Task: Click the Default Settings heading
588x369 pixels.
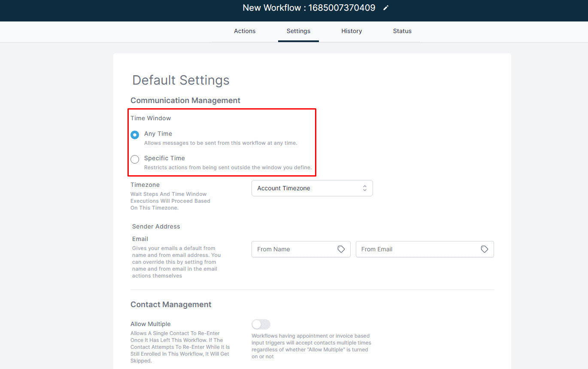Action: (181, 80)
